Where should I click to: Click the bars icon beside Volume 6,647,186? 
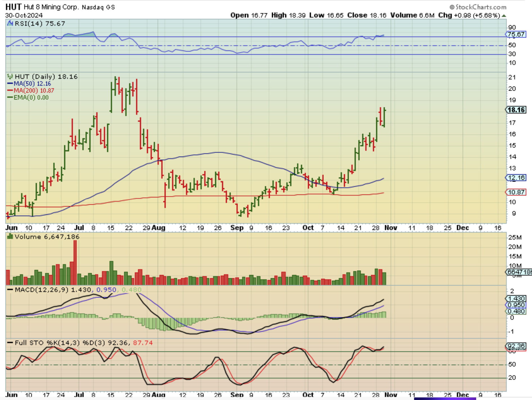(x=10, y=237)
